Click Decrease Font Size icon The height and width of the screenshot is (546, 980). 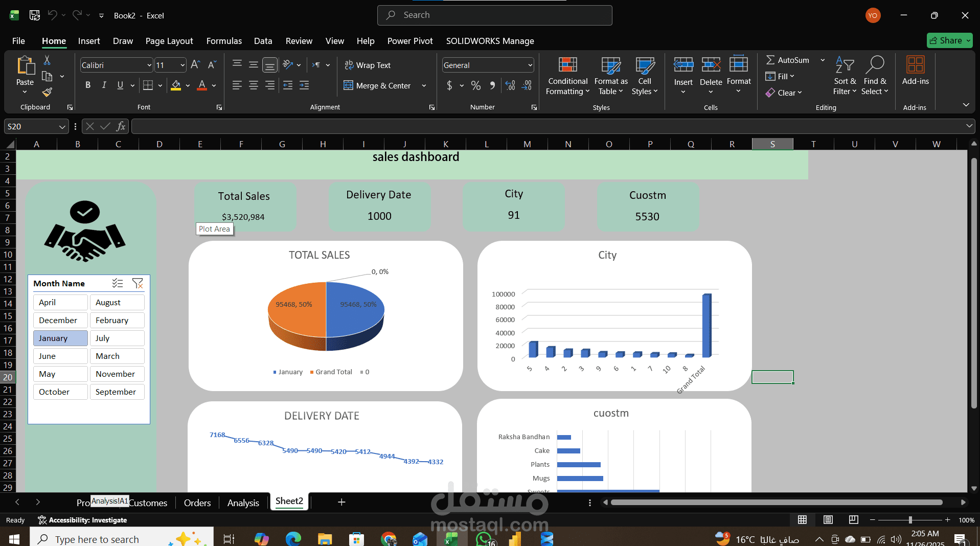(212, 65)
